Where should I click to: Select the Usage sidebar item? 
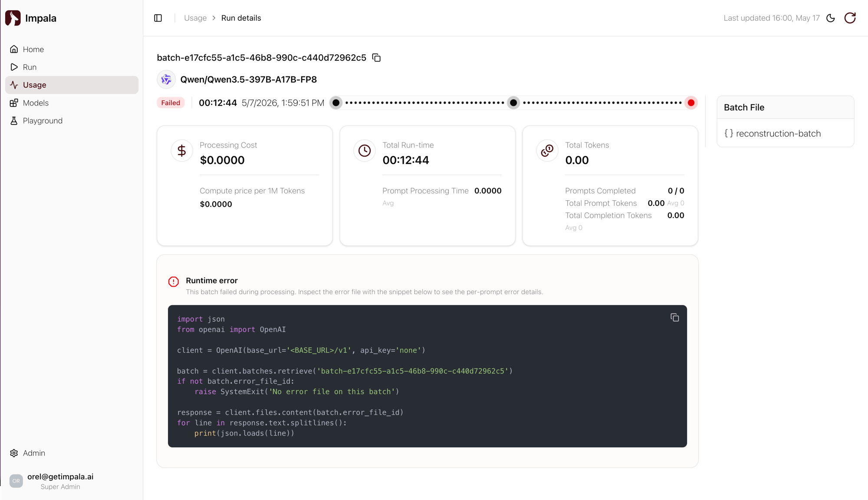72,85
